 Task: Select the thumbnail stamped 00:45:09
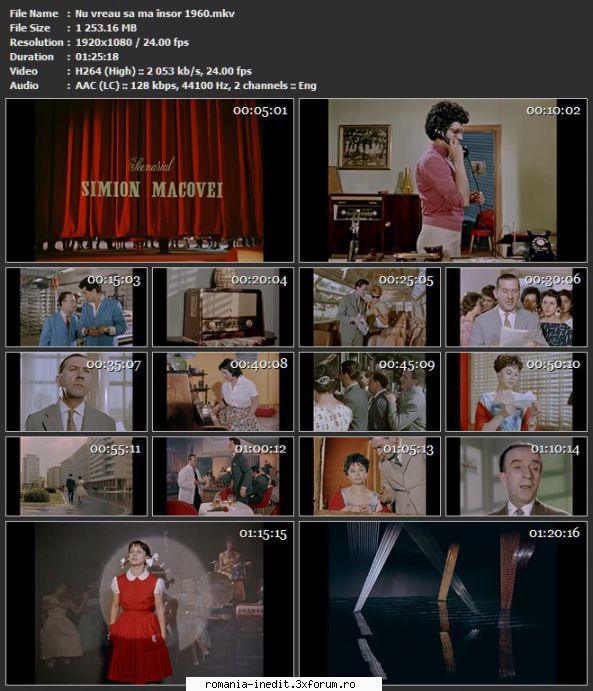[370, 391]
